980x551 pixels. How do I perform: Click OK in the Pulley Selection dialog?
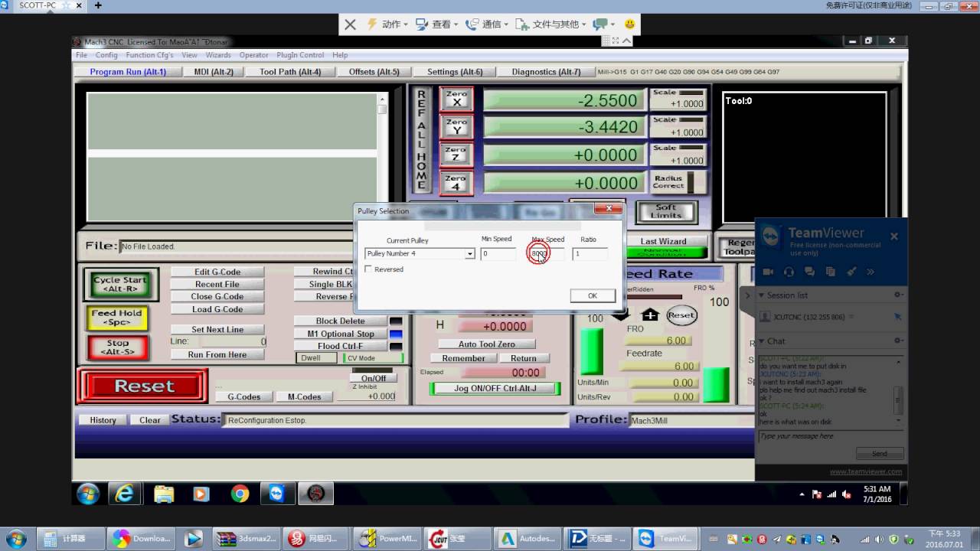tap(593, 295)
